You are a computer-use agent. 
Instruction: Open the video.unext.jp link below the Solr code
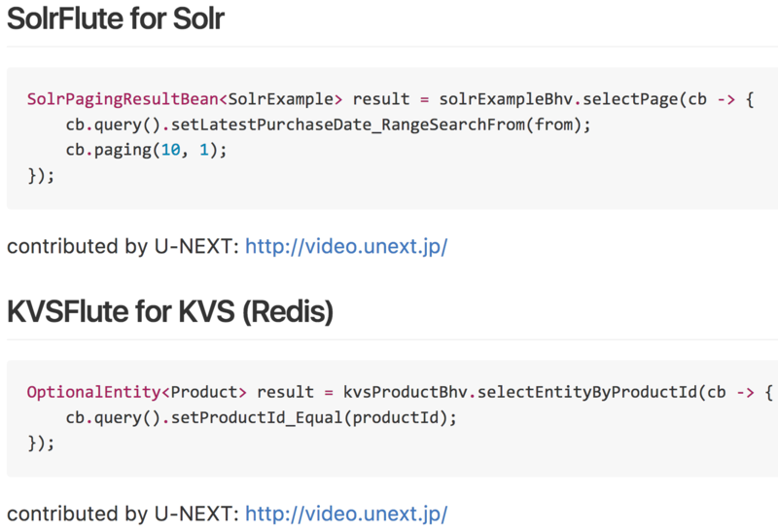[x=345, y=246]
